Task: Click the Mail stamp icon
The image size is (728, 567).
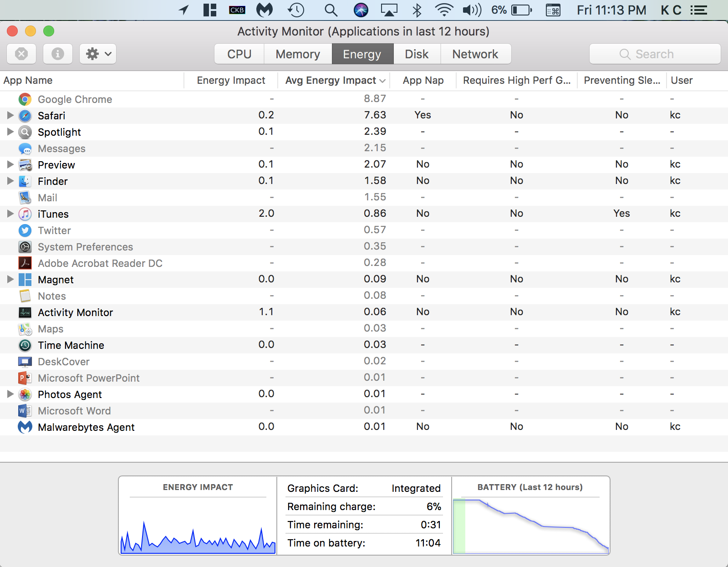Action: [25, 198]
